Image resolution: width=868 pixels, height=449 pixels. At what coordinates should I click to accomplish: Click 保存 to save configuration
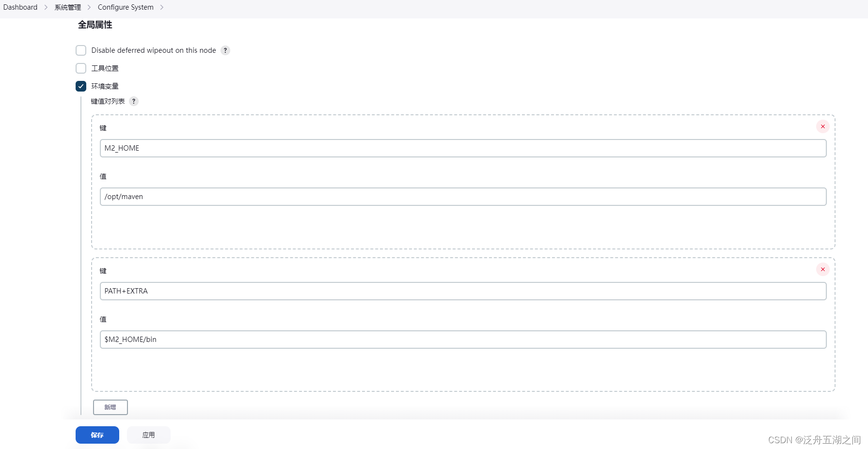pos(97,435)
